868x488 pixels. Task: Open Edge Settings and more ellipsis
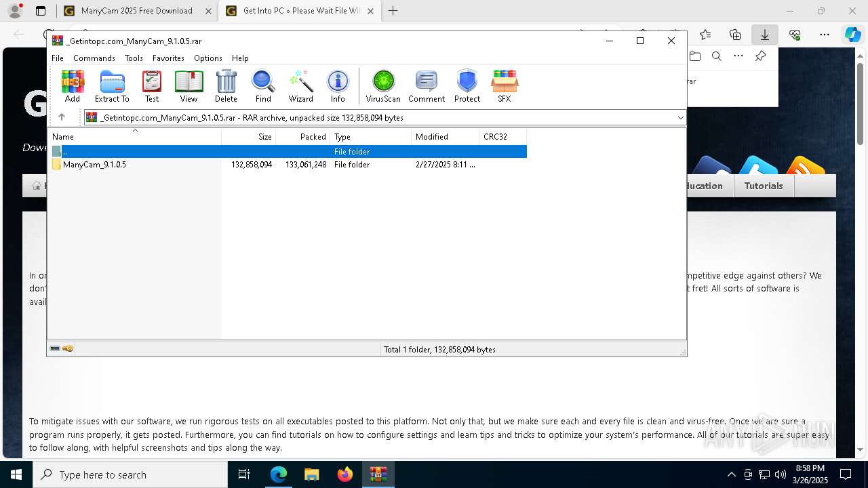(825, 35)
